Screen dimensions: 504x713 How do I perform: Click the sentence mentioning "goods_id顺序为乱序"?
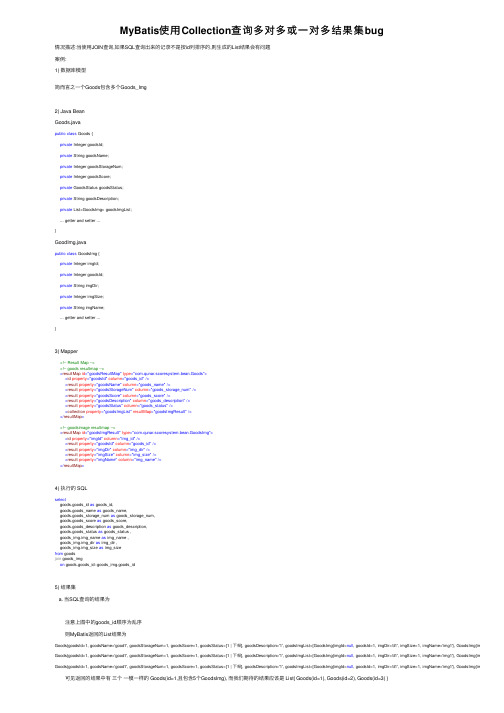tap(103, 622)
